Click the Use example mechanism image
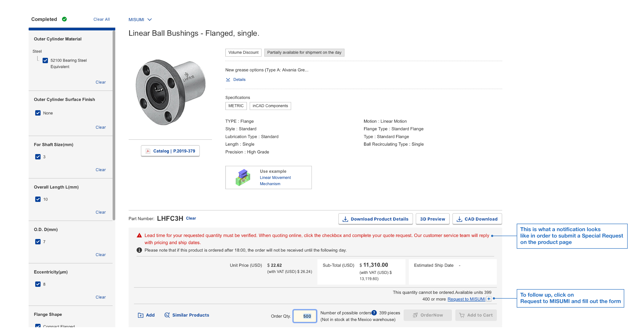Viewport: 644px width, 336px height. 243,178
